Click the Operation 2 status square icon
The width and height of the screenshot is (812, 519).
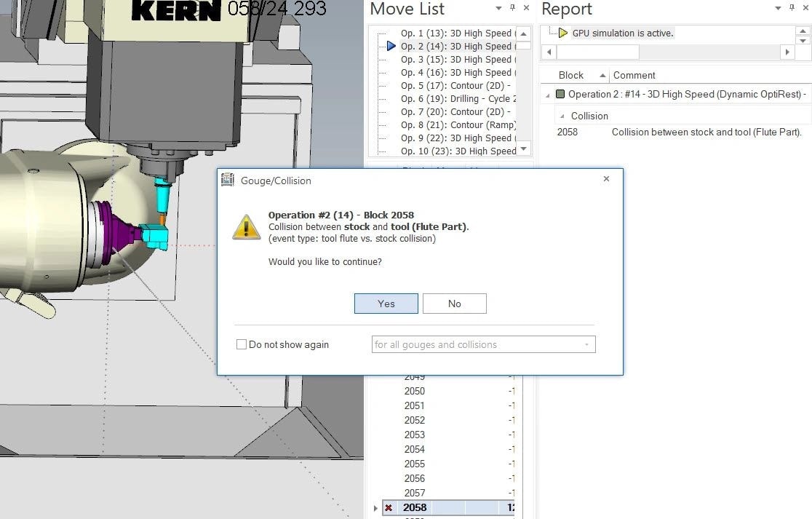[x=560, y=94]
